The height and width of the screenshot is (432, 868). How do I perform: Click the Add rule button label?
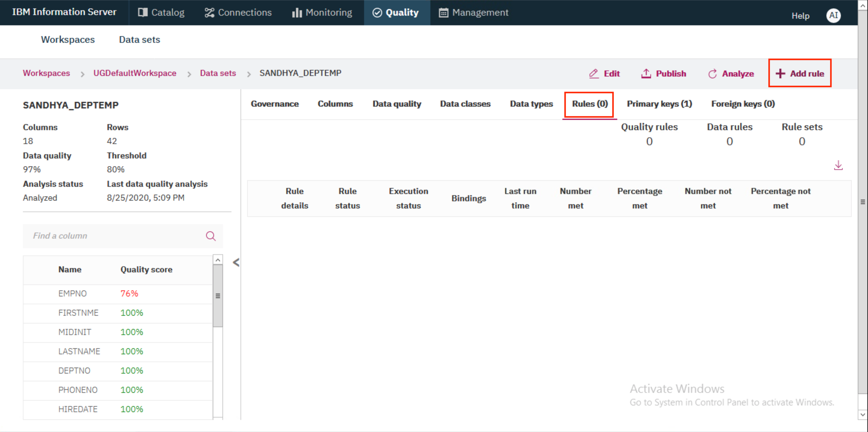807,74
